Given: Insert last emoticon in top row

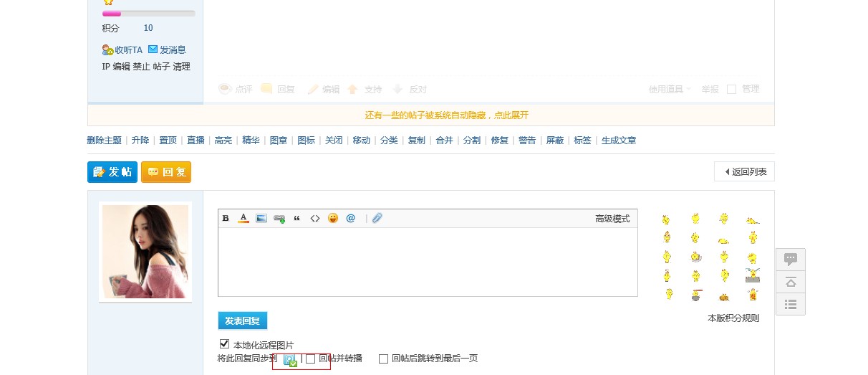Looking at the screenshot, I should [x=752, y=219].
